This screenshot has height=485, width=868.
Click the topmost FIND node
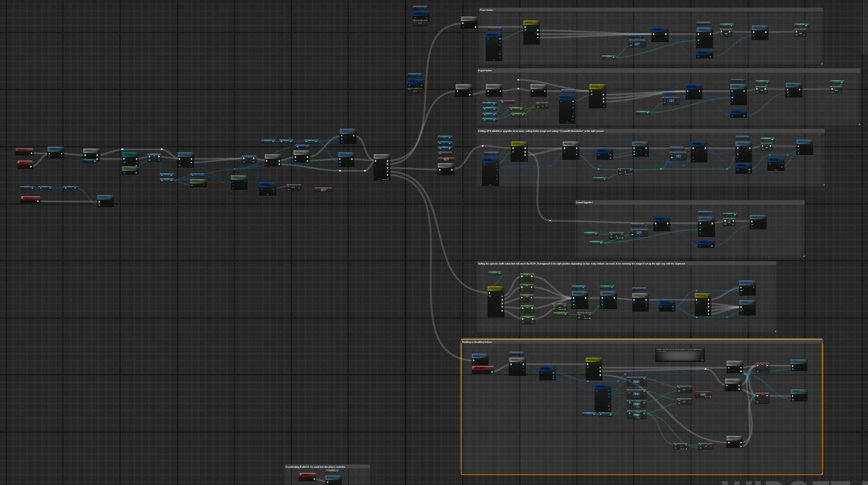click(636, 382)
